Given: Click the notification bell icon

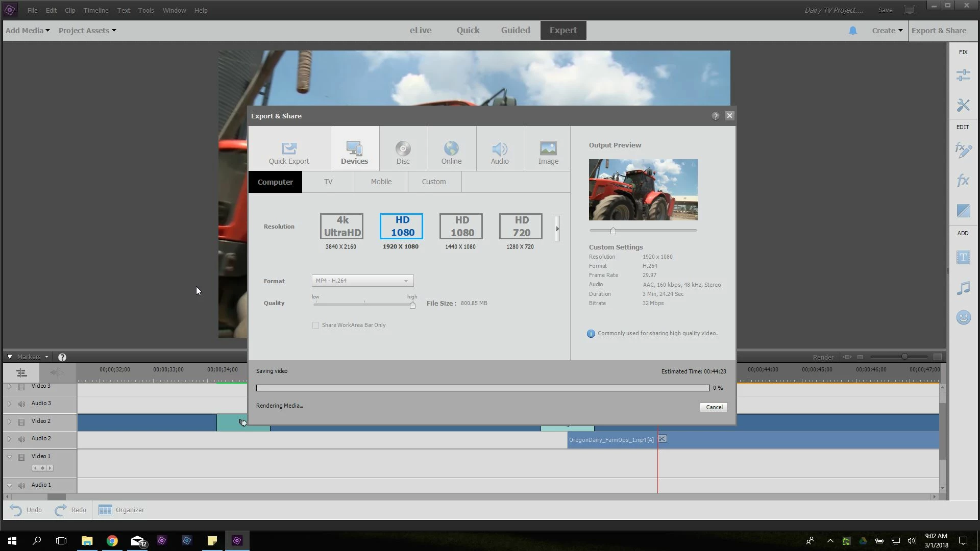Looking at the screenshot, I should pyautogui.click(x=853, y=31).
